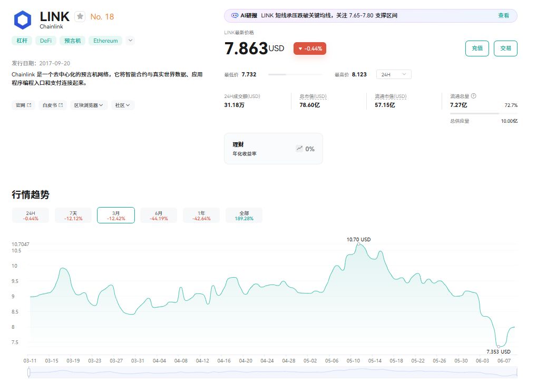The image size is (546, 392).
Task: Click the 总供应量 value 10.00亿
Action: tap(509, 121)
